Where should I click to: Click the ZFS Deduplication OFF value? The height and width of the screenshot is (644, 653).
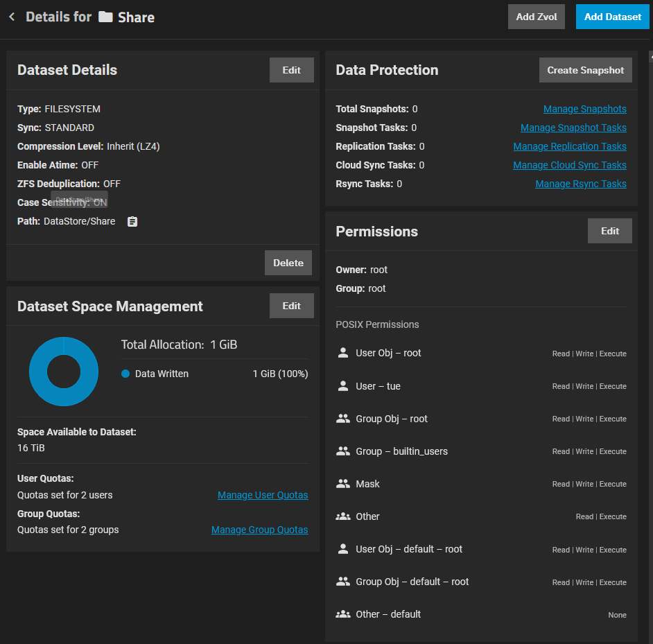(112, 184)
